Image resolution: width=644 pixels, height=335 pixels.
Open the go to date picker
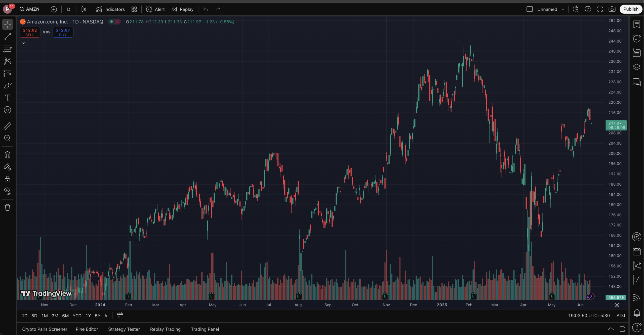[x=120, y=316]
